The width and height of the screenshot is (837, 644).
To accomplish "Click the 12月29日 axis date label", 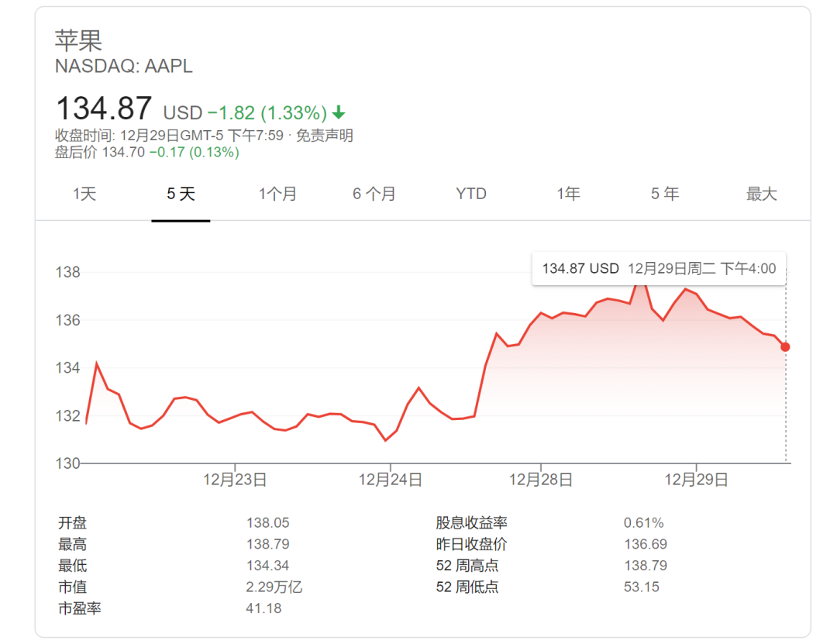I will coord(696,480).
